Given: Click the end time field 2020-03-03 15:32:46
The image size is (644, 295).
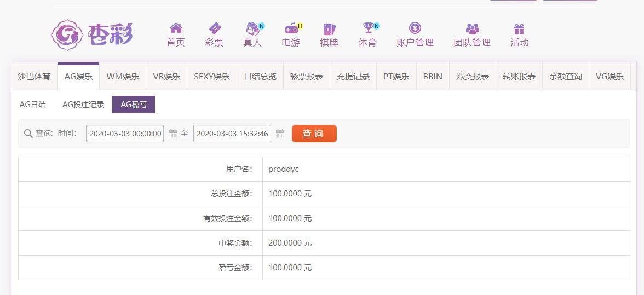Looking at the screenshot, I should click(x=232, y=134).
